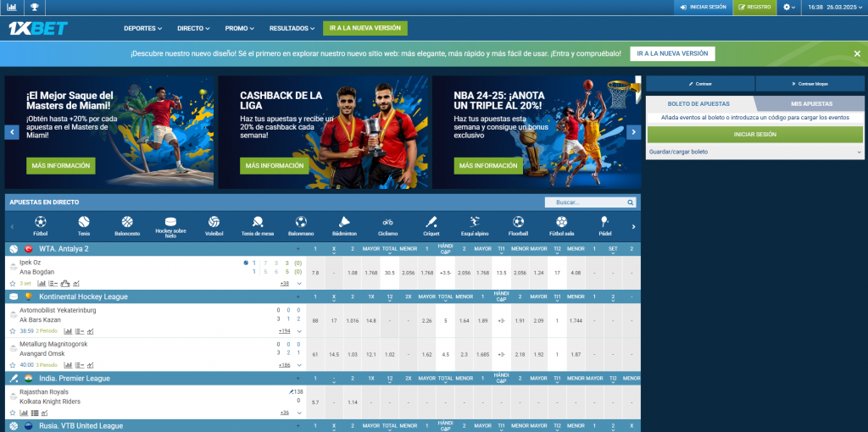The height and width of the screenshot is (432, 868).
Task: Open odds trend graph for Avtomobilist Yekaterinburg match
Action: (90, 331)
